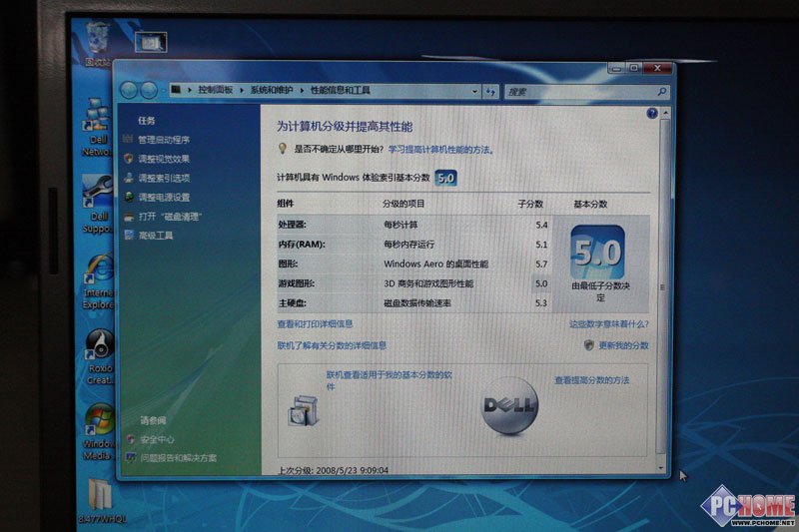Image resolution: width=799 pixels, height=532 pixels.
Task: Open 安全中心 under 请参阅
Action: (157, 439)
